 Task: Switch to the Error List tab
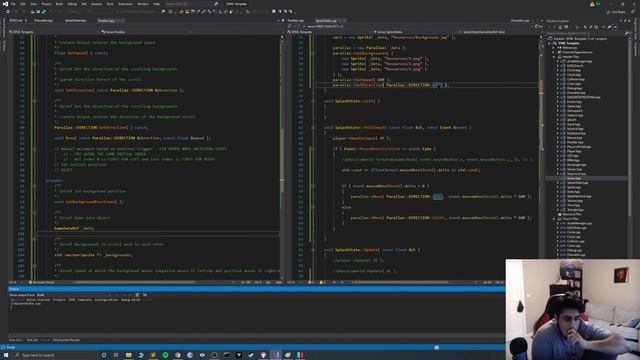point(16,340)
